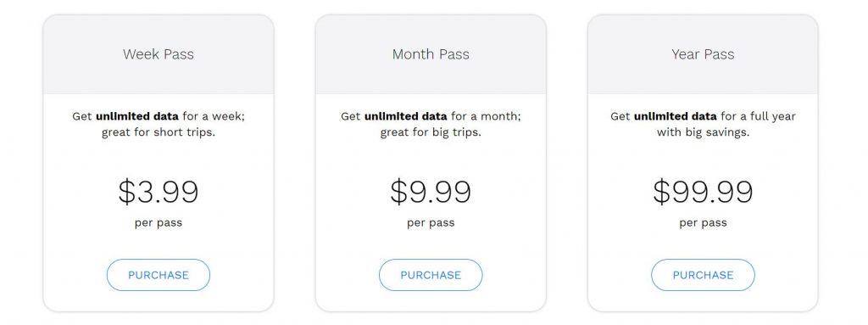Click the $99.99 price
868x325 pixels.
(703, 192)
